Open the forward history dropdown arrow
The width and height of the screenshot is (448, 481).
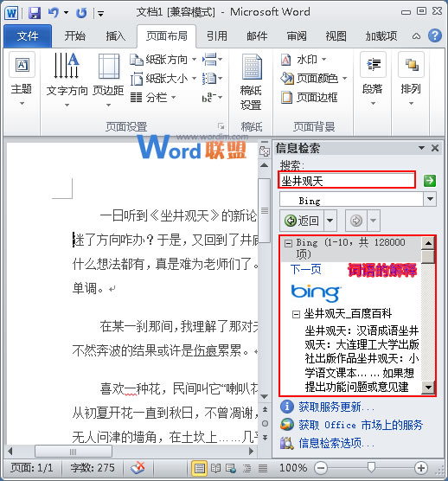373,221
